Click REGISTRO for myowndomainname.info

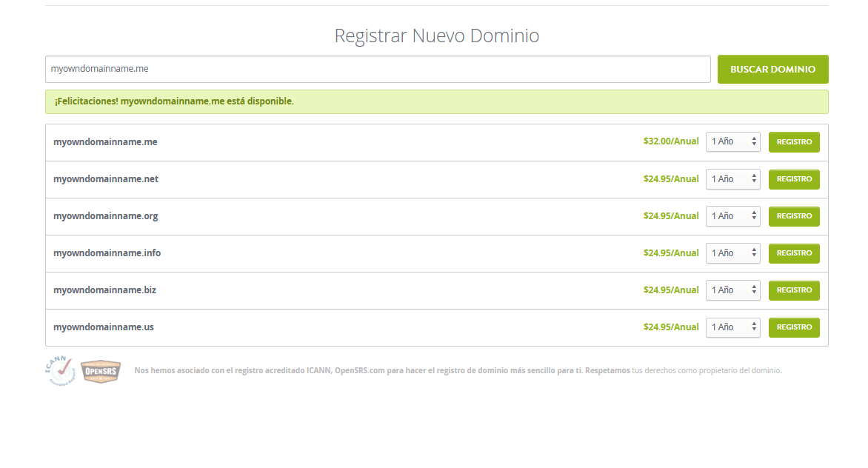click(x=794, y=253)
